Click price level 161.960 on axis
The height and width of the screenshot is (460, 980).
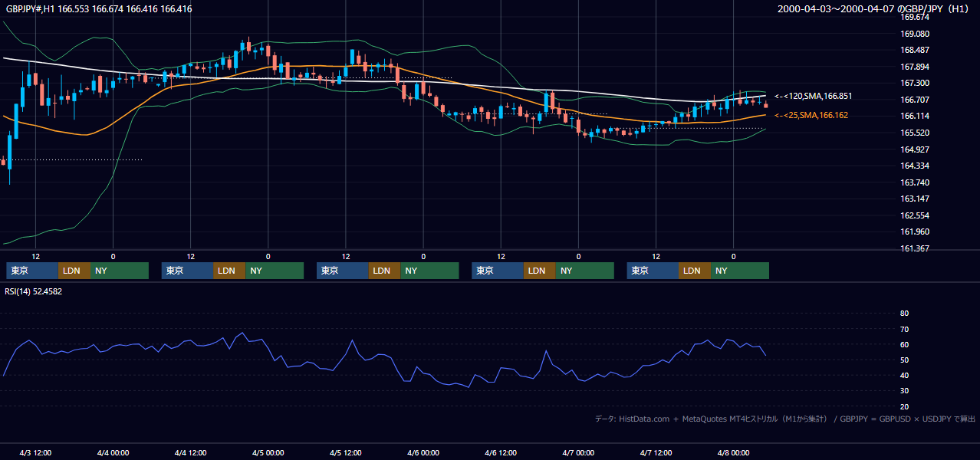[915, 232]
